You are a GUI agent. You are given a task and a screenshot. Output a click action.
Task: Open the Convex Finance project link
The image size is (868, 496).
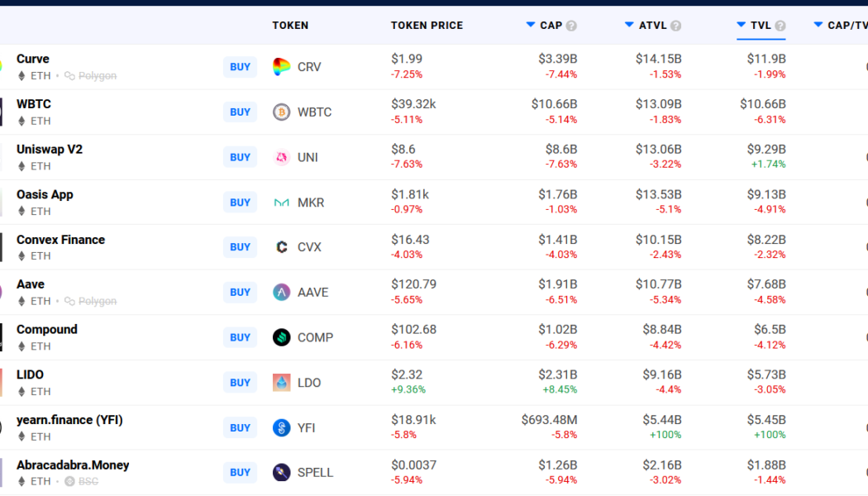60,240
